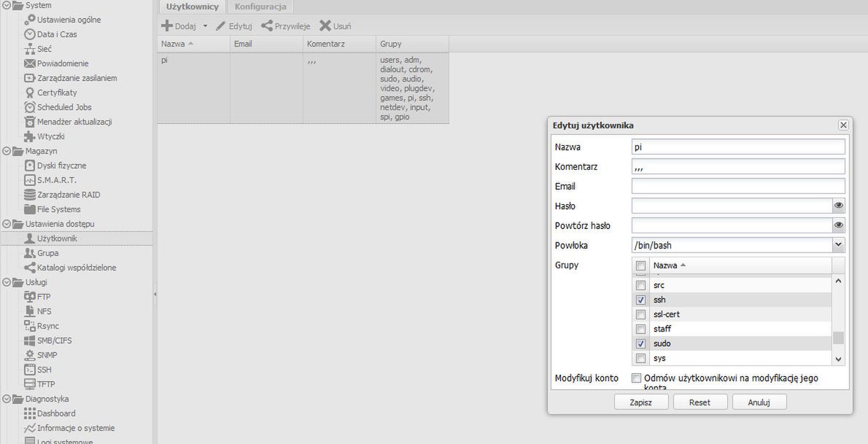Open Wtyczki puzzle icon

(29, 136)
